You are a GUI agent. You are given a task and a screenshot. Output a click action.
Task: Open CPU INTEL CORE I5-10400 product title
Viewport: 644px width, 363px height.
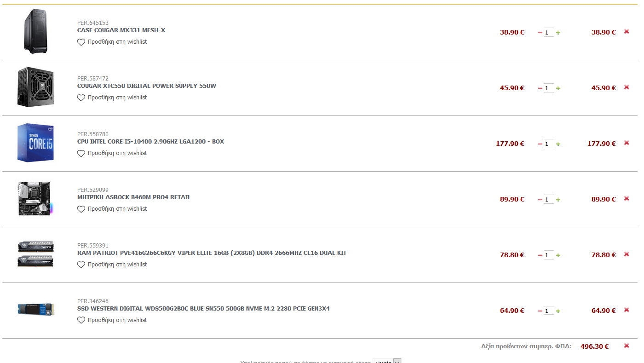click(x=151, y=142)
